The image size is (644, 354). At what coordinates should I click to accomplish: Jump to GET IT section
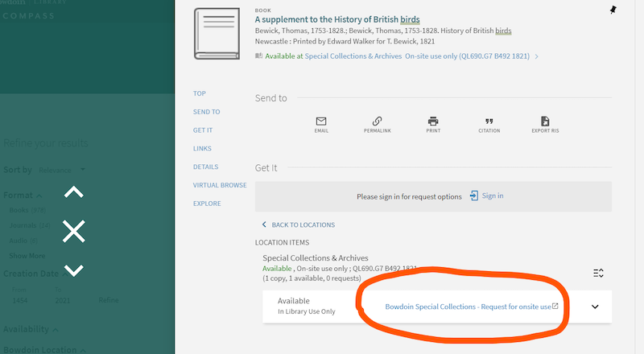(203, 130)
